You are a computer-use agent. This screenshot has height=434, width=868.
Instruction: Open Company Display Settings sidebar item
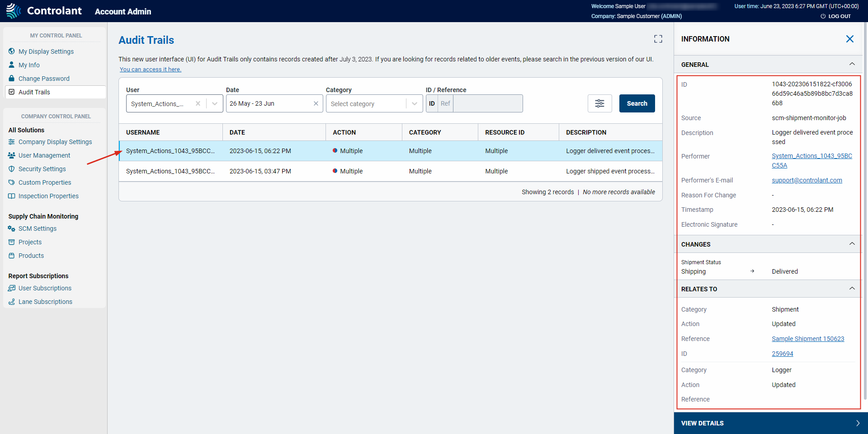click(x=55, y=142)
